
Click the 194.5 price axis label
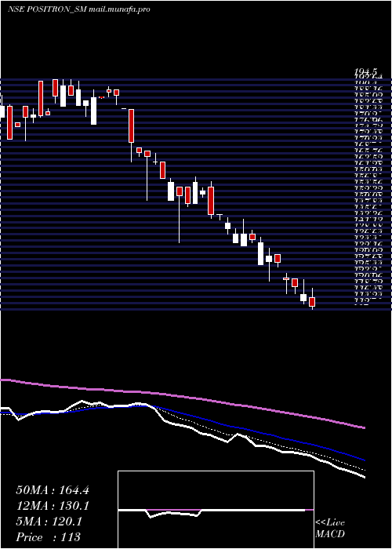366,72
